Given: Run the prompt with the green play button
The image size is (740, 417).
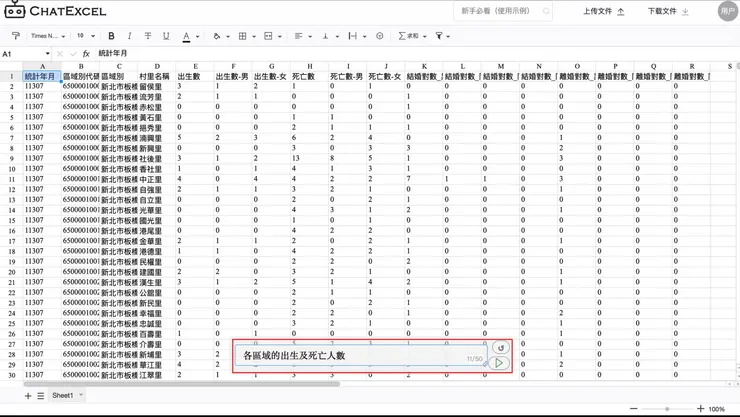Looking at the screenshot, I should coord(499,363).
